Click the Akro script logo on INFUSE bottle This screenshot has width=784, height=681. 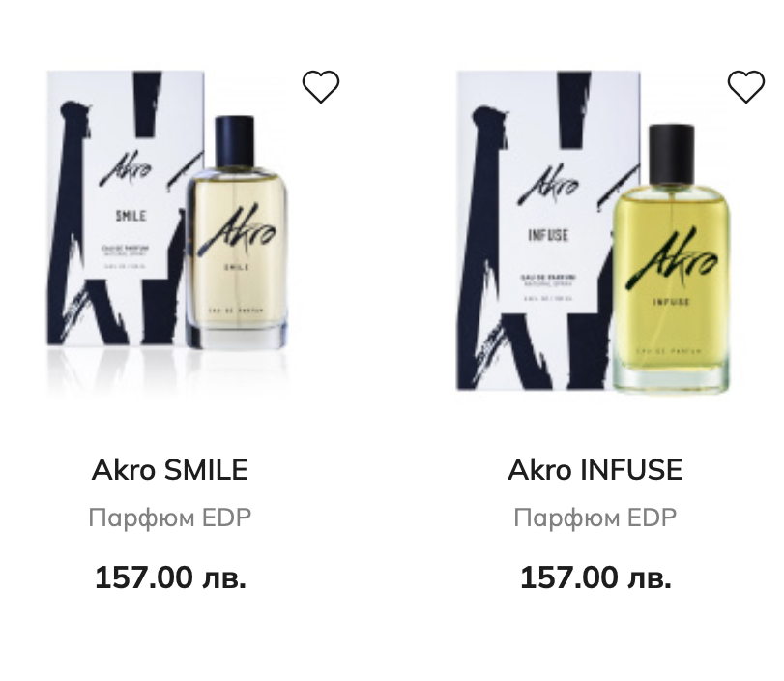[671, 257]
